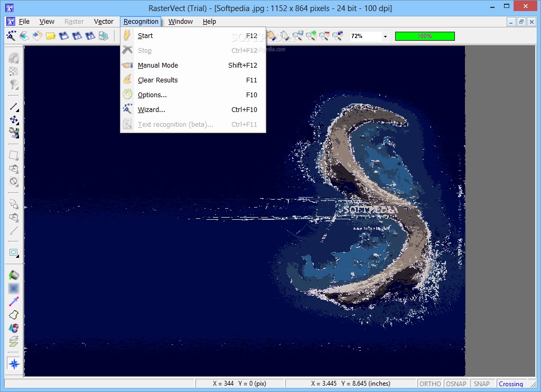Toggle Crossing selection mode in status bar
Screen dimensions: 541x392
[x=511, y=384]
